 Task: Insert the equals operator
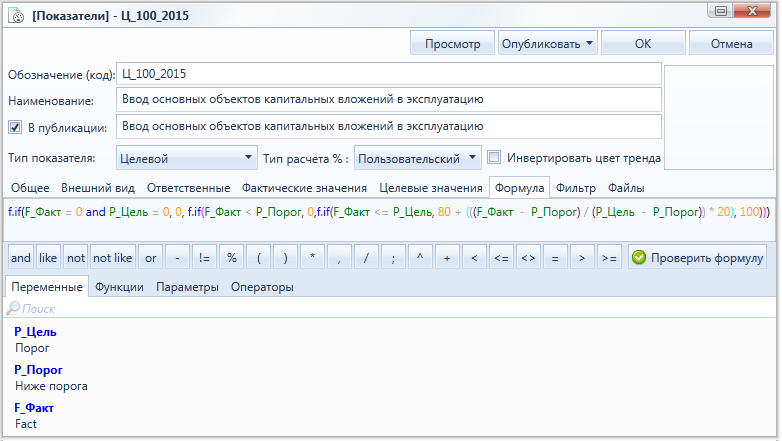pyautogui.click(x=555, y=257)
